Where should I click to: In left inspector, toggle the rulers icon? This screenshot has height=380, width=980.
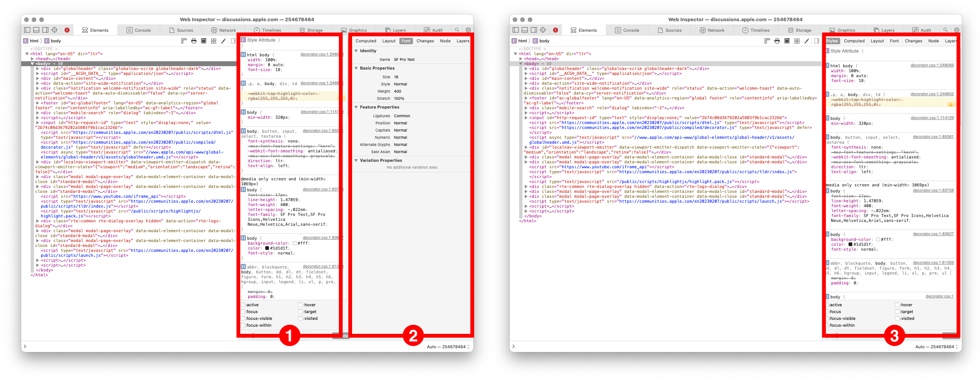tap(184, 41)
